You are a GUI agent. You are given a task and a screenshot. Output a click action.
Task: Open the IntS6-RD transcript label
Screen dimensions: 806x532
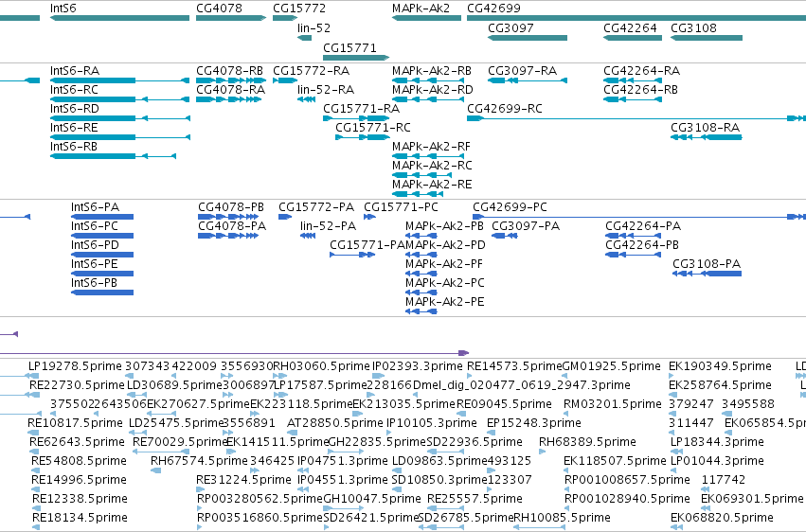tap(75, 109)
